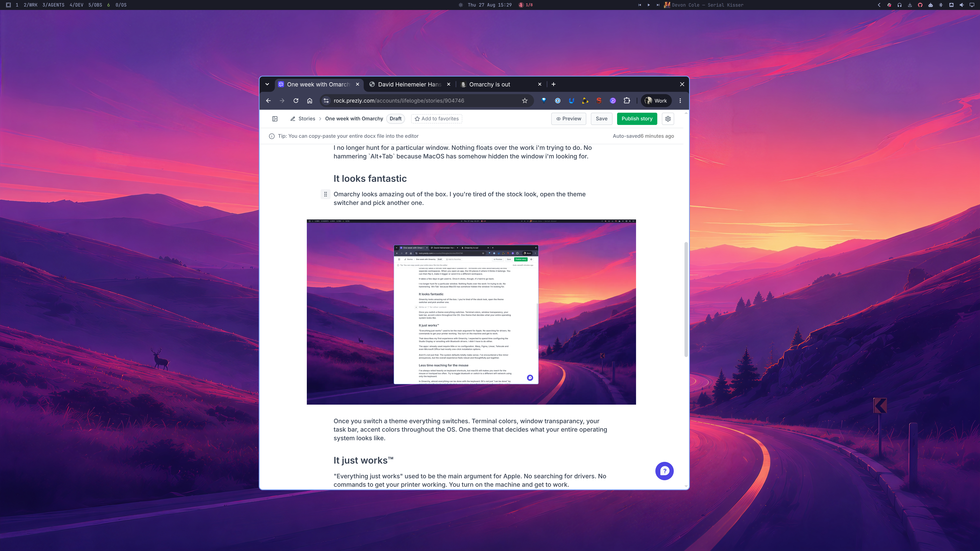Screen dimensions: 980x551
Task: Play the track in the top bar
Action: [649, 5]
